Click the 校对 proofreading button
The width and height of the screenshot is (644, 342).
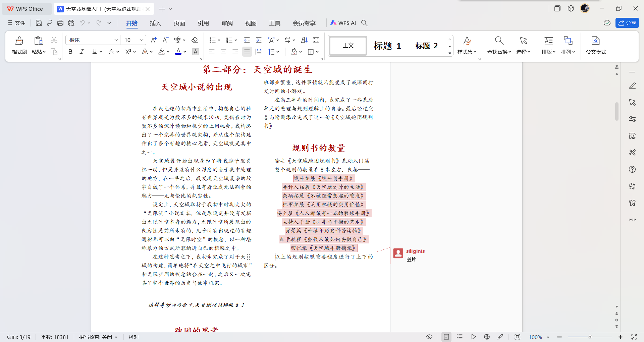click(x=134, y=337)
